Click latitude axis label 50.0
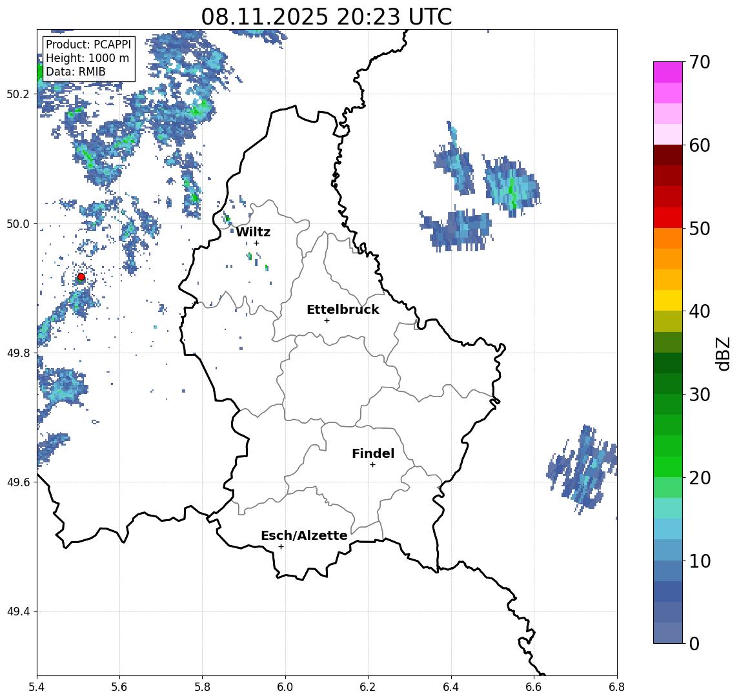The height and width of the screenshot is (700, 739). click(18, 223)
